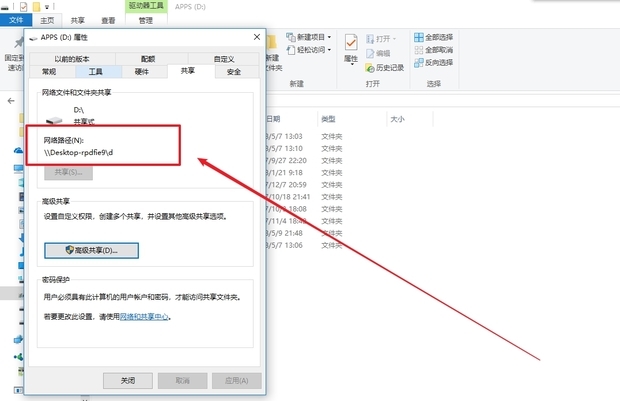Open the 常规 tab in properties dialog

pyautogui.click(x=49, y=72)
